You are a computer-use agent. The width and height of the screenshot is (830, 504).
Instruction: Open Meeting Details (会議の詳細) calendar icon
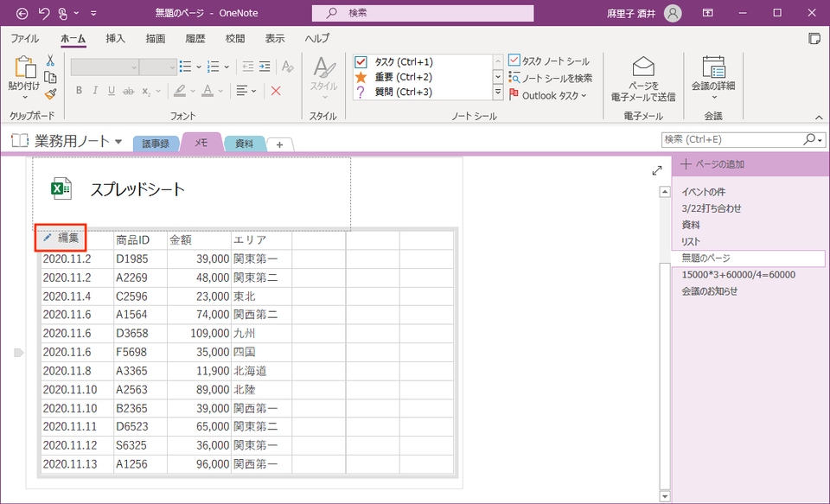click(x=713, y=67)
